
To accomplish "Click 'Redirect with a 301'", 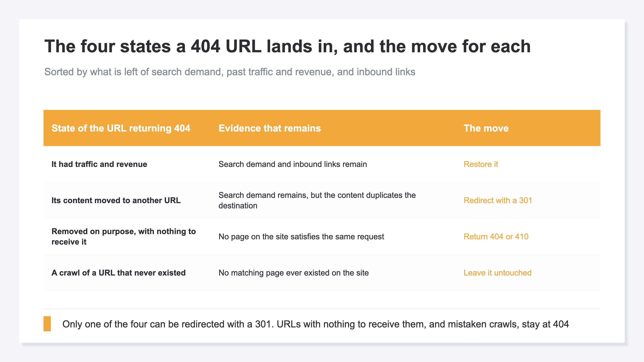I will (x=498, y=200).
